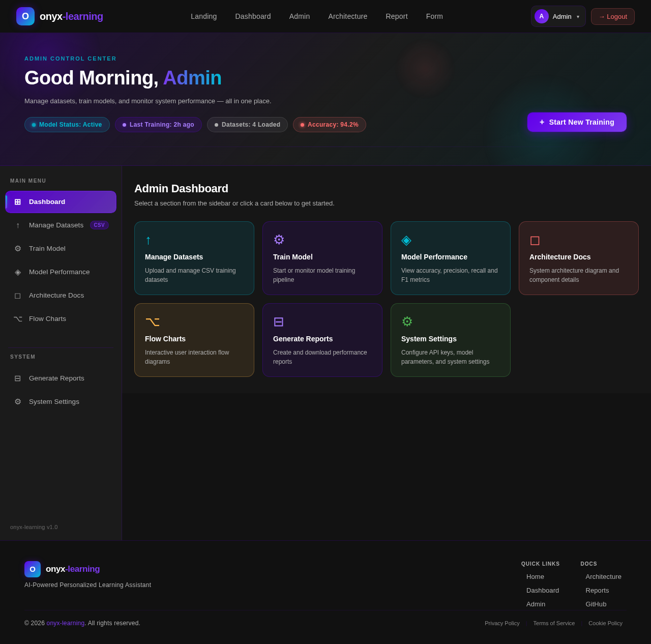Viewport: 651px width, 644px height.
Task: Select Generate Reports label in sidebar
Action: coord(56,378)
